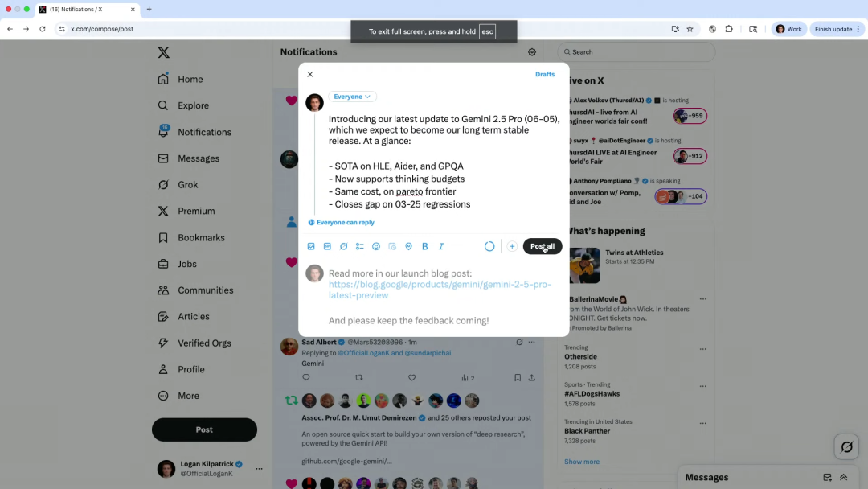
Task: Tag a location on the post
Action: [x=408, y=246]
